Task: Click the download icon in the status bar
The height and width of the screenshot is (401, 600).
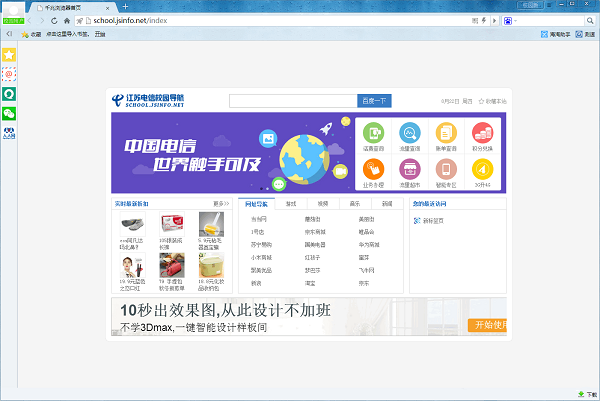Action: coord(581,394)
